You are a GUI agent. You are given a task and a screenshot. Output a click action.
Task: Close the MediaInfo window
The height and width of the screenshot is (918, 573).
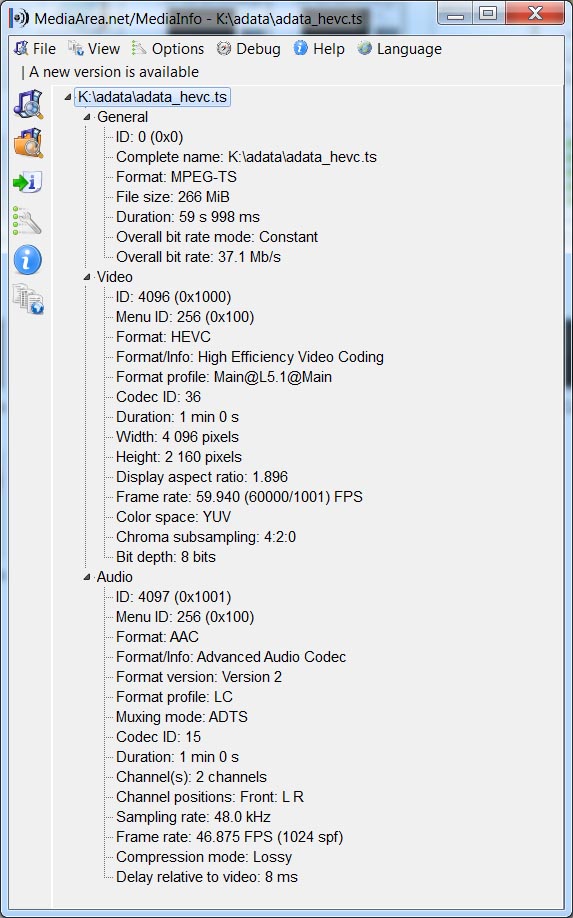pos(534,13)
